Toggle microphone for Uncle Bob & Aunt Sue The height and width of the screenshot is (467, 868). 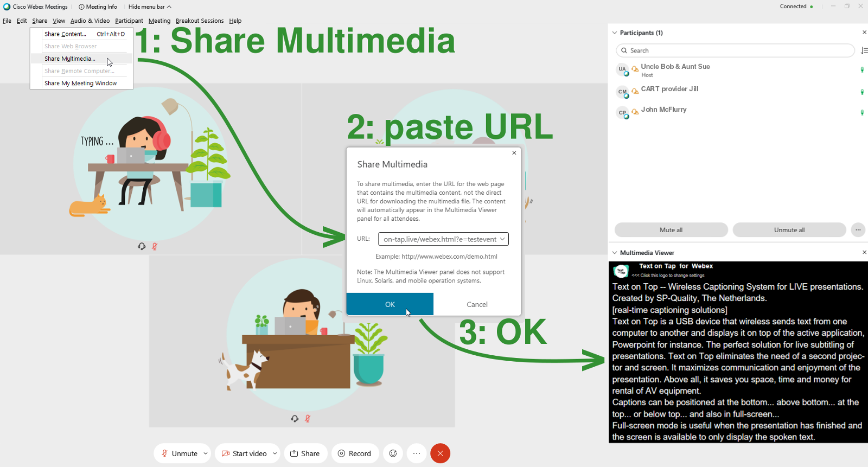[x=862, y=69]
